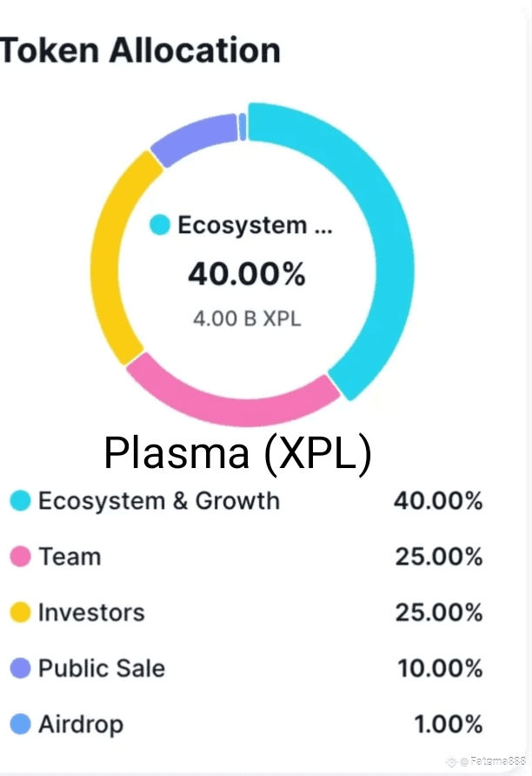Click the cyan Ecosystem & Growth legend dot
532x776 pixels.
coord(20,500)
